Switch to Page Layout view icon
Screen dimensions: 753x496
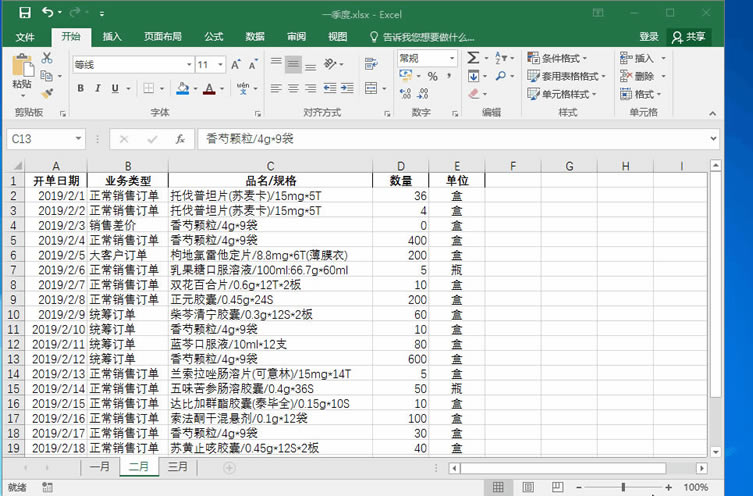(528, 487)
